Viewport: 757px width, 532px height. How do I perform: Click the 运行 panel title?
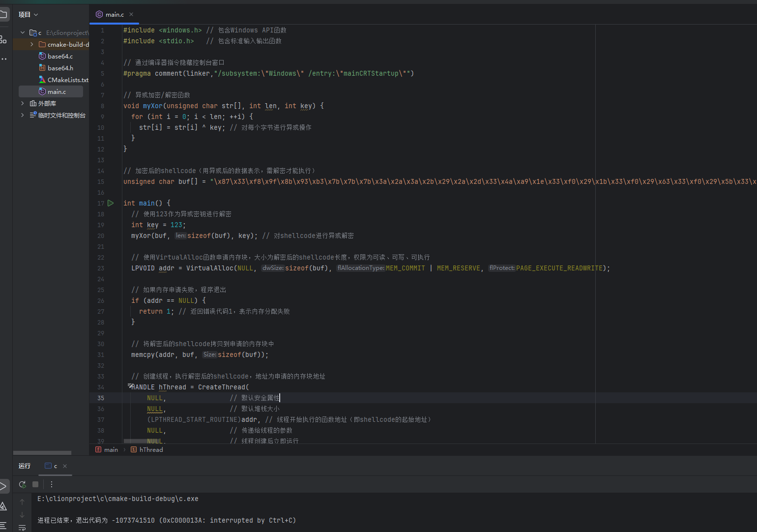tap(25, 466)
